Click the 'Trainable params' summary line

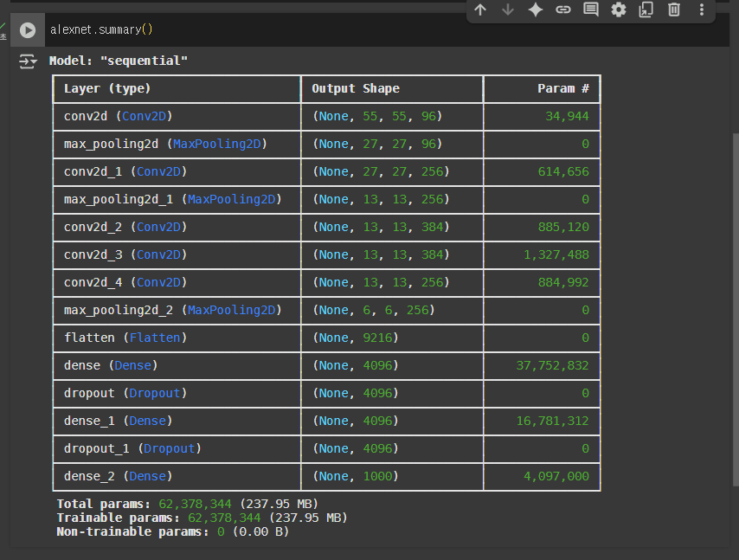(202, 518)
